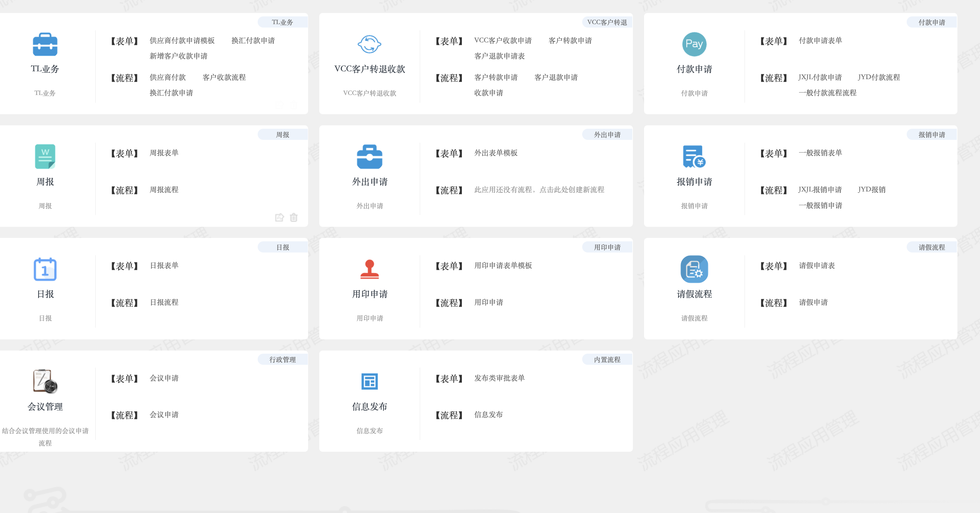Open the 客户退款申请表 form
This screenshot has height=513, width=980.
point(499,56)
